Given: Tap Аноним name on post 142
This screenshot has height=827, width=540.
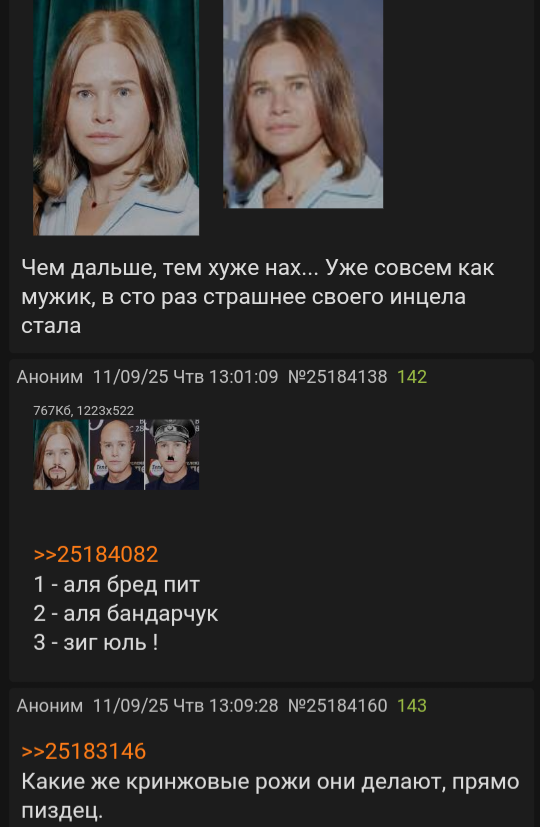Looking at the screenshot, I should [50, 377].
